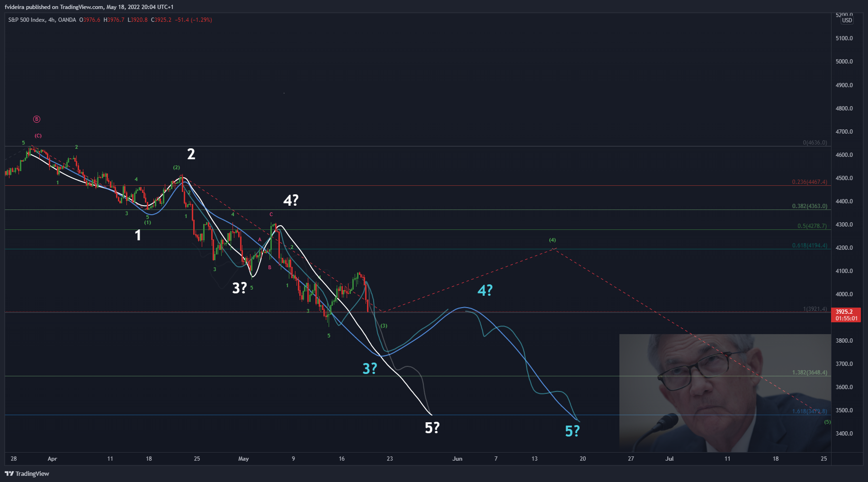
Task: Select Fibonacci level label 1(3921.4)
Action: pyautogui.click(x=815, y=309)
